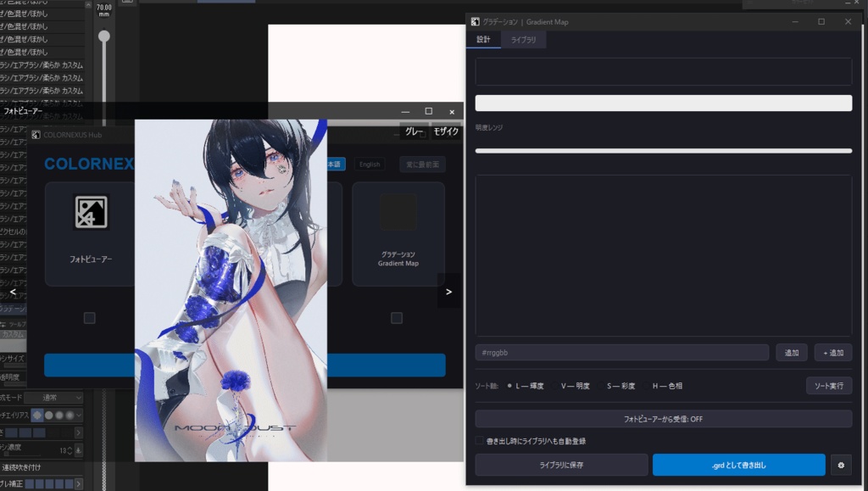Click the COLORNEXUS Hub title bar icon
Screen dimensions: 868x491
[x=36, y=135]
